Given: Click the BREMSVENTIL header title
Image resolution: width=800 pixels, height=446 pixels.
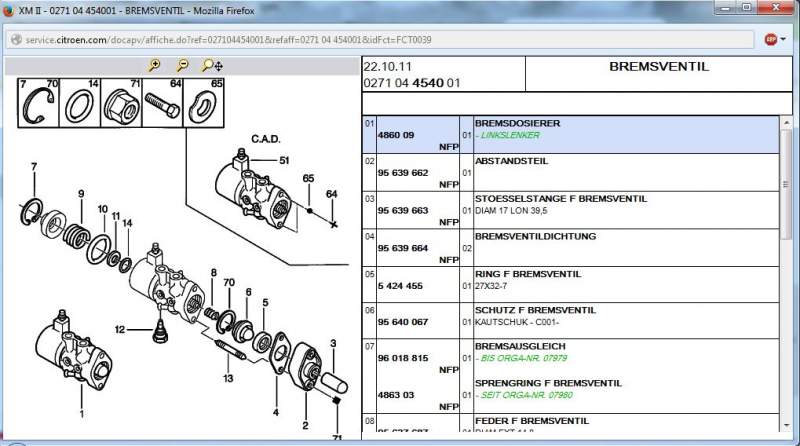Looking at the screenshot, I should (659, 66).
